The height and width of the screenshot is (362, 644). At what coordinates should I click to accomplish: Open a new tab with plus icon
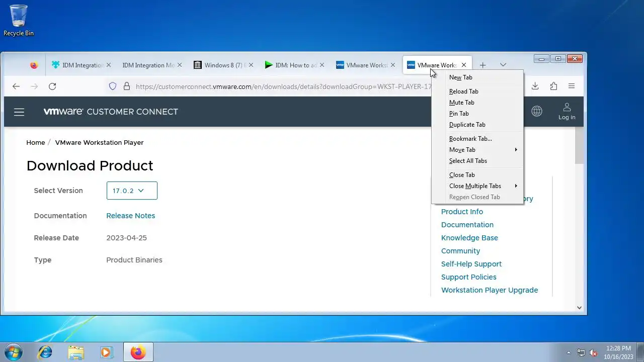[x=482, y=65]
